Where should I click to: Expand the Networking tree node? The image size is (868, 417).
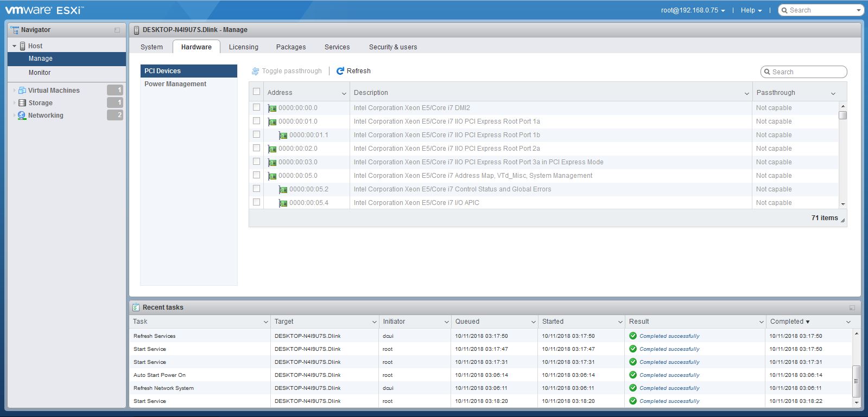pyautogui.click(x=14, y=116)
